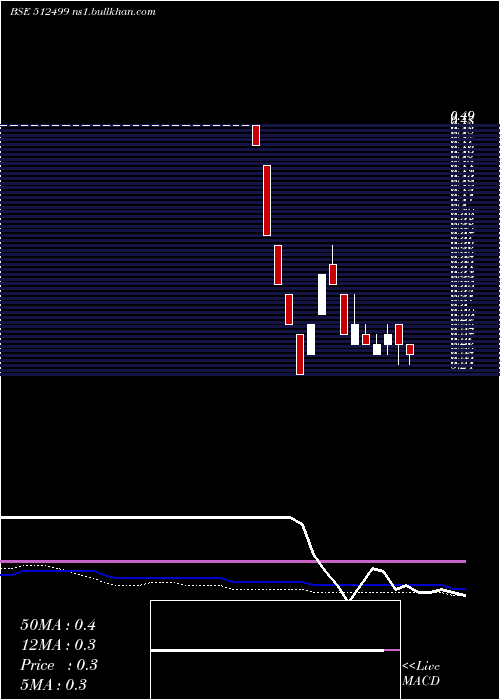Click the <<Live MACD label

421,674
